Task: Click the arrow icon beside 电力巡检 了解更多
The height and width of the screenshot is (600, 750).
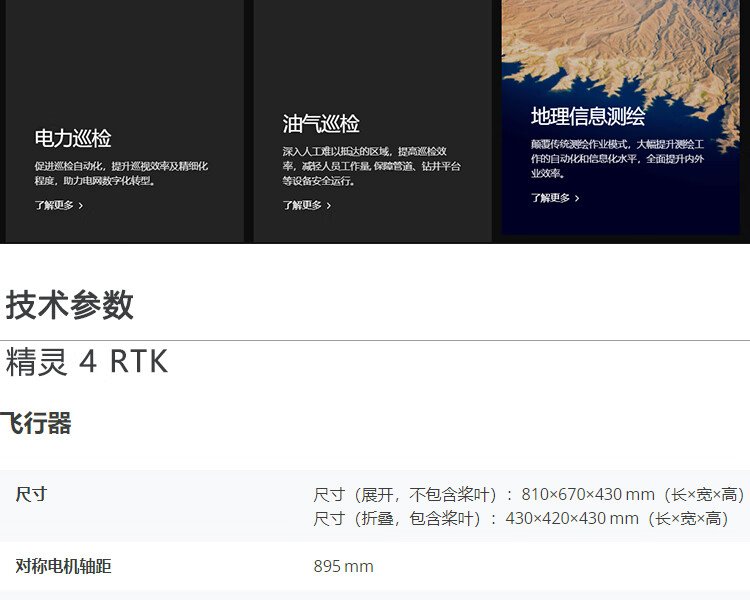Action: pyautogui.click(x=81, y=206)
